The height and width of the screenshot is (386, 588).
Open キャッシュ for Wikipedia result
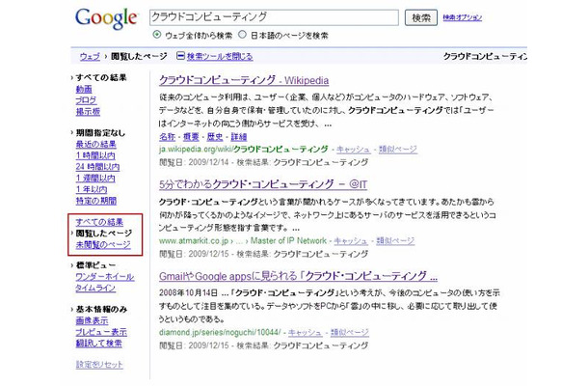(x=353, y=150)
